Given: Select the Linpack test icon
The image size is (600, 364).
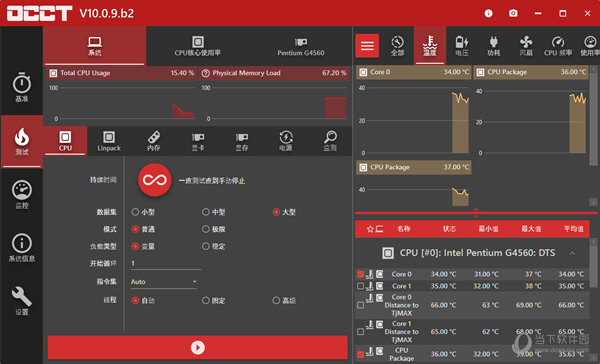Looking at the screenshot, I should (109, 141).
